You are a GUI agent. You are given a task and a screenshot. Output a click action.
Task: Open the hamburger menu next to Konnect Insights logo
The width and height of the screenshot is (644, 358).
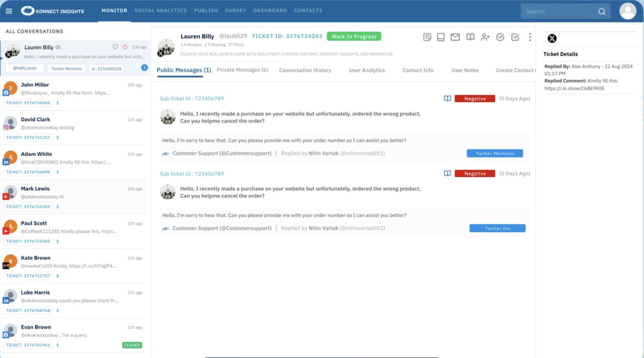point(9,11)
